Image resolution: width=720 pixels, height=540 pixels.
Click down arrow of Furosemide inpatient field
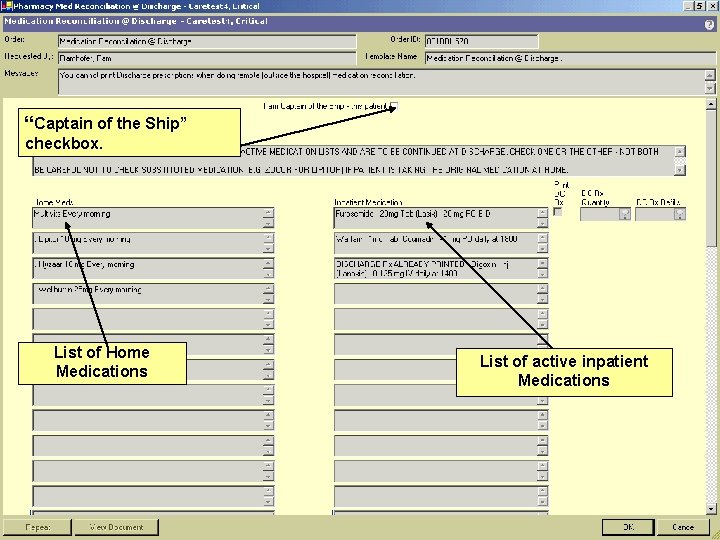click(x=542, y=224)
